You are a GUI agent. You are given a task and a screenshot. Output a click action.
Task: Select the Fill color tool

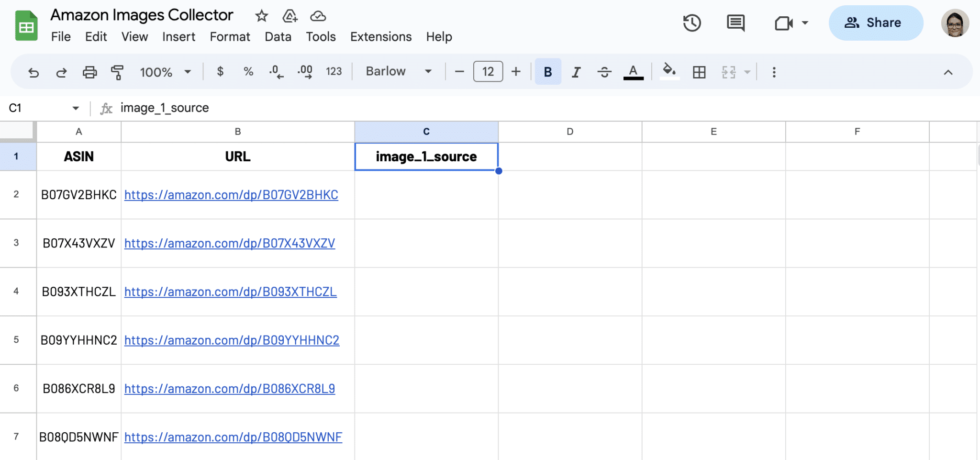(x=669, y=72)
